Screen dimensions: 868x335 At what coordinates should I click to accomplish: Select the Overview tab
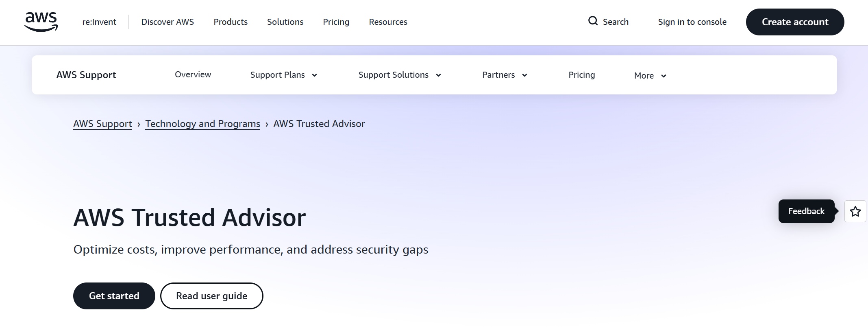tap(193, 74)
